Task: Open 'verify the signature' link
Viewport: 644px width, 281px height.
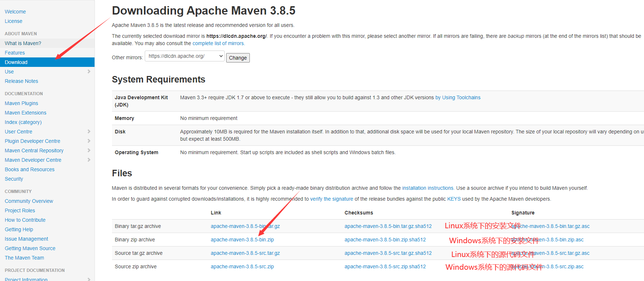Action: click(332, 199)
